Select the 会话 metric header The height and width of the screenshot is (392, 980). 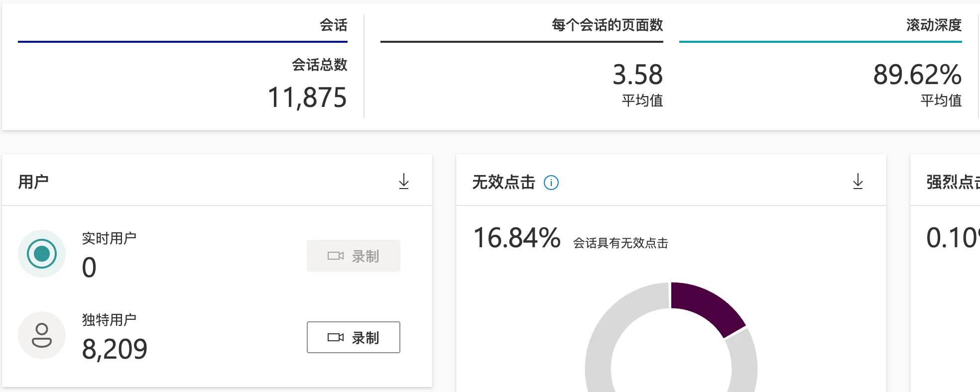[333, 25]
